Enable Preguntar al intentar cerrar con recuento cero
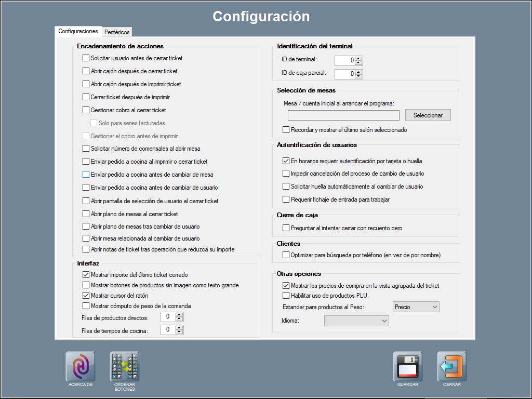 (286, 228)
